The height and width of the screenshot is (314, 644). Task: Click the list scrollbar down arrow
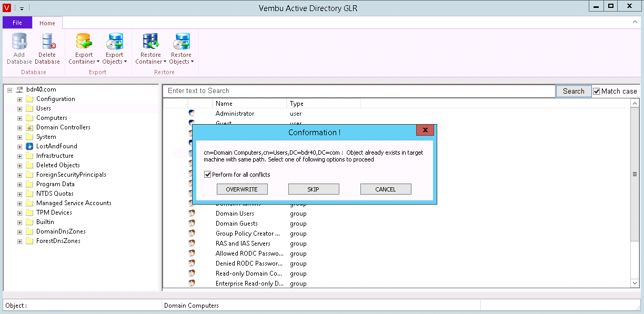(x=635, y=283)
